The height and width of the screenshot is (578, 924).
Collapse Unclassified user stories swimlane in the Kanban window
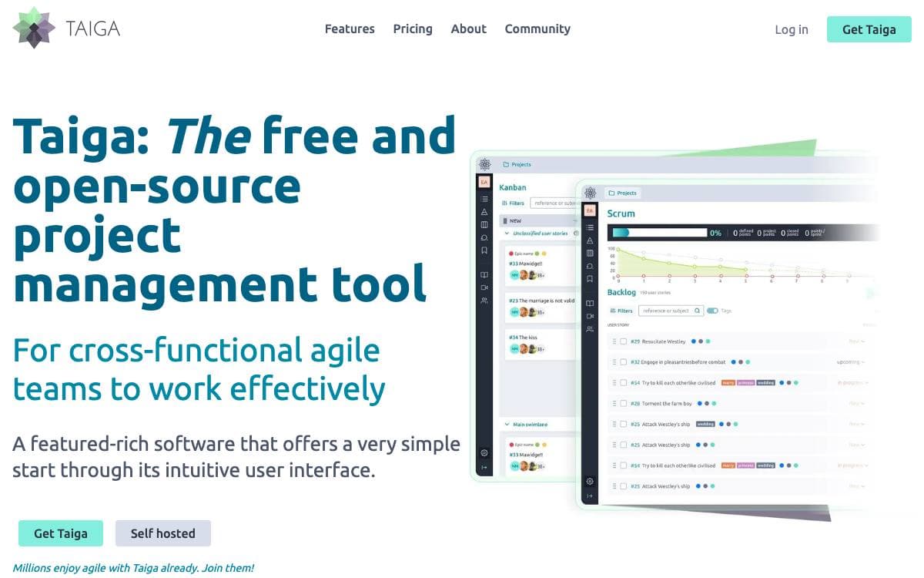507,233
